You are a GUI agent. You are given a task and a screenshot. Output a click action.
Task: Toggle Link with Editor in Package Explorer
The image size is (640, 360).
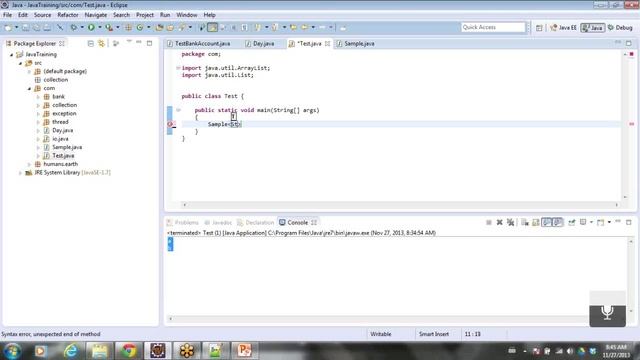tap(101, 43)
